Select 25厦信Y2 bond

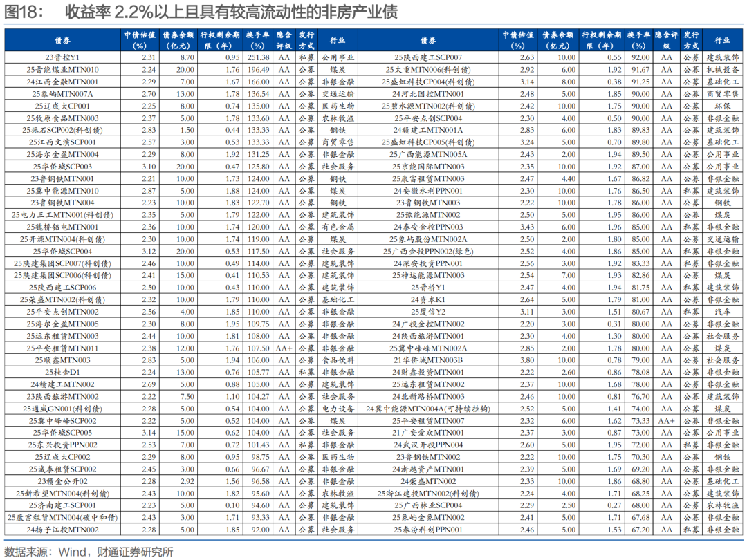point(428,312)
